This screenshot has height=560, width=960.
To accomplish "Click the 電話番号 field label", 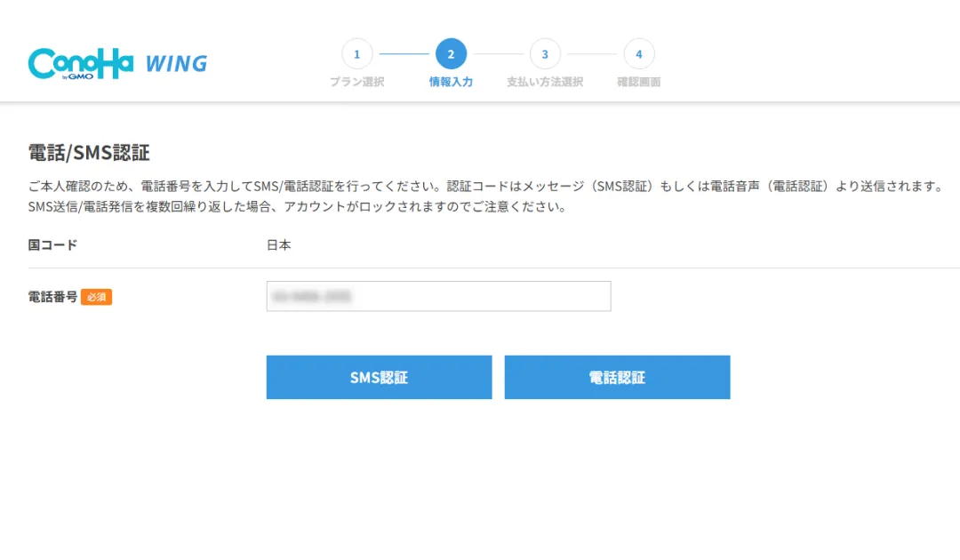I will point(52,297).
